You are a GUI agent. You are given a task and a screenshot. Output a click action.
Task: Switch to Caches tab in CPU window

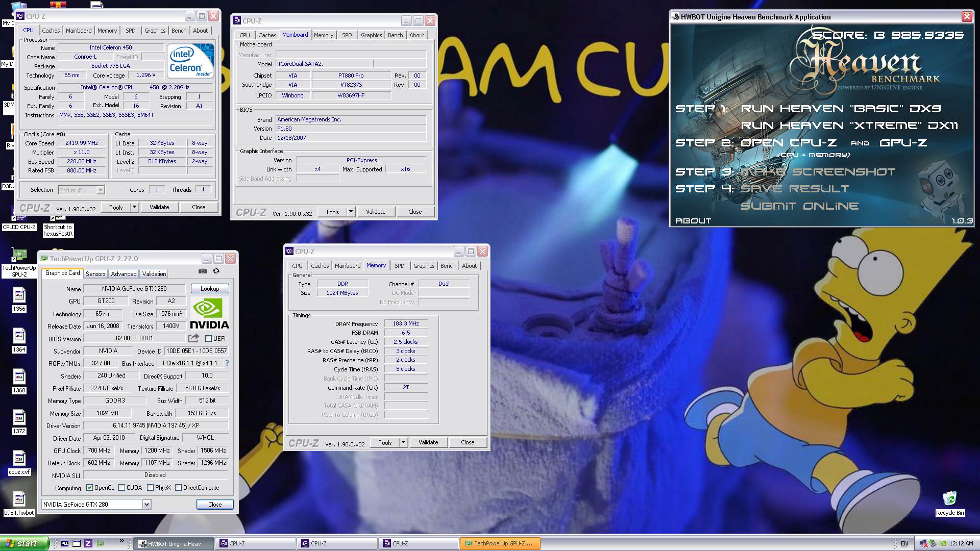point(51,31)
